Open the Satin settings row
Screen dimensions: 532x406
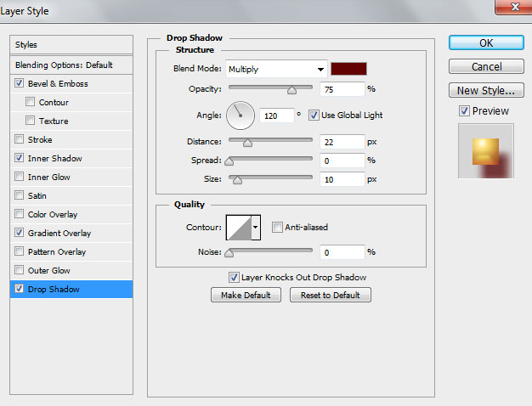pos(71,195)
